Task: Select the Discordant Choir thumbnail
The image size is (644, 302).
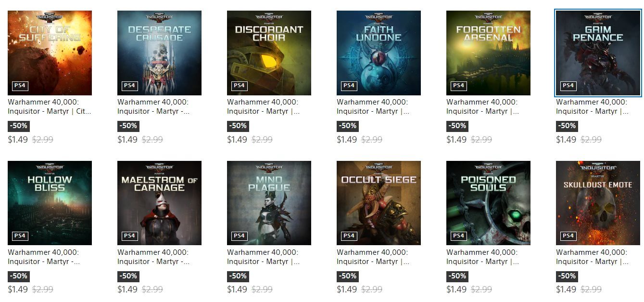Action: point(269,53)
